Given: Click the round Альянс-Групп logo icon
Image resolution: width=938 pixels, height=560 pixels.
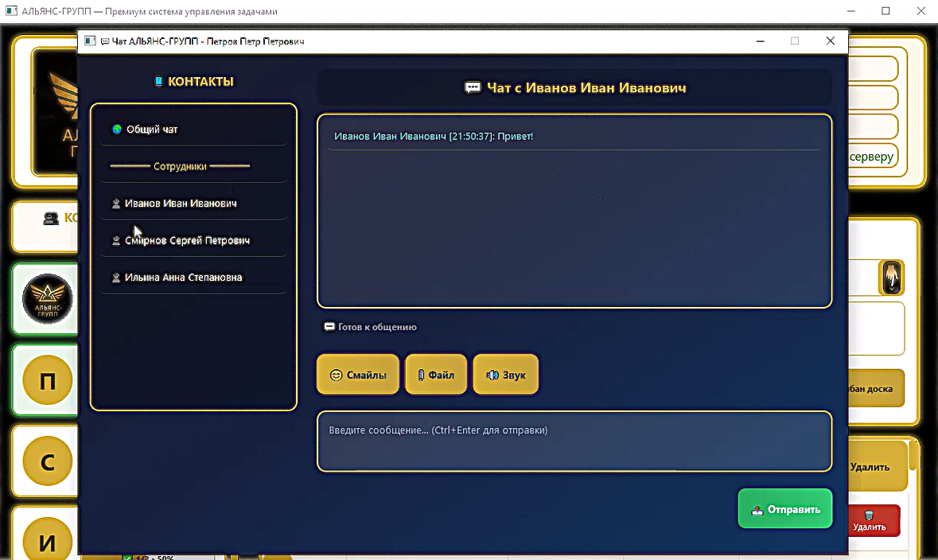Looking at the screenshot, I should point(47,298).
